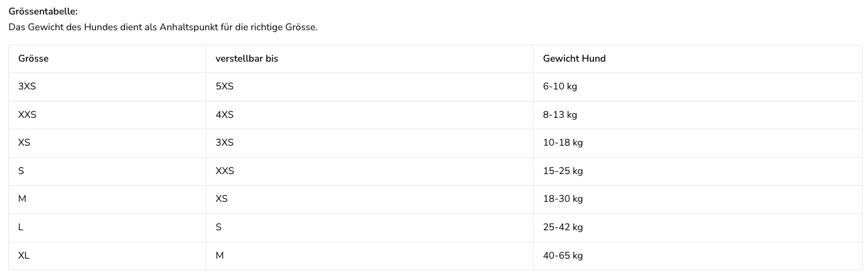Select the L size cell
The width and height of the screenshot is (868, 278).
(x=107, y=227)
